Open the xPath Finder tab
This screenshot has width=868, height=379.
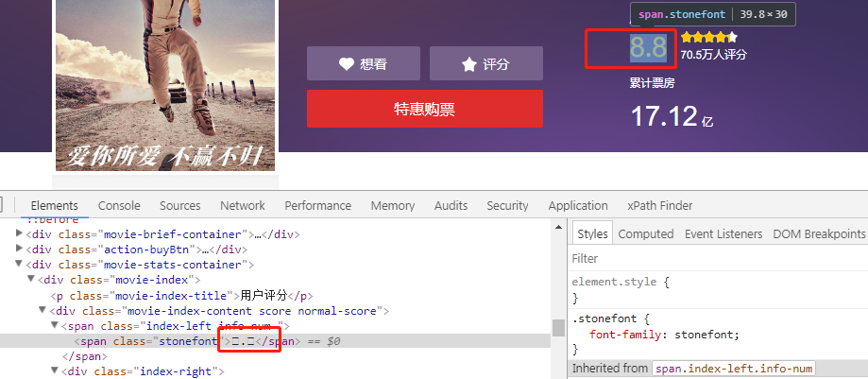pyautogui.click(x=660, y=206)
